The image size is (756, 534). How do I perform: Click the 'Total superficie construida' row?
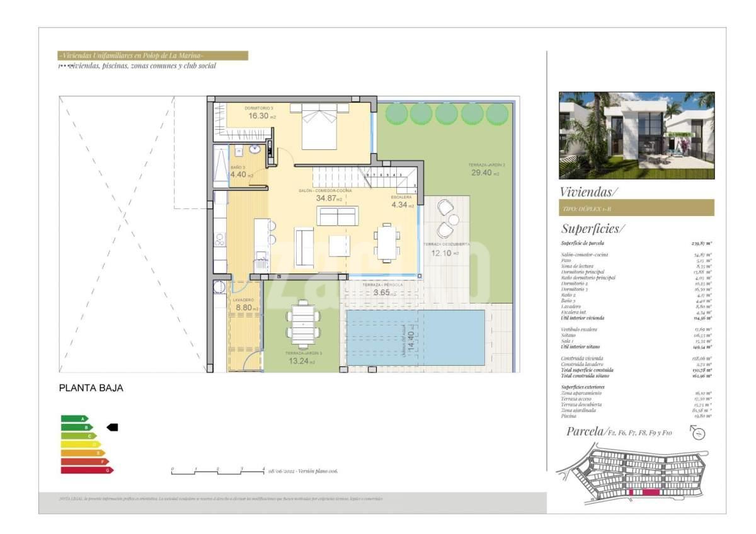pyautogui.click(x=636, y=370)
